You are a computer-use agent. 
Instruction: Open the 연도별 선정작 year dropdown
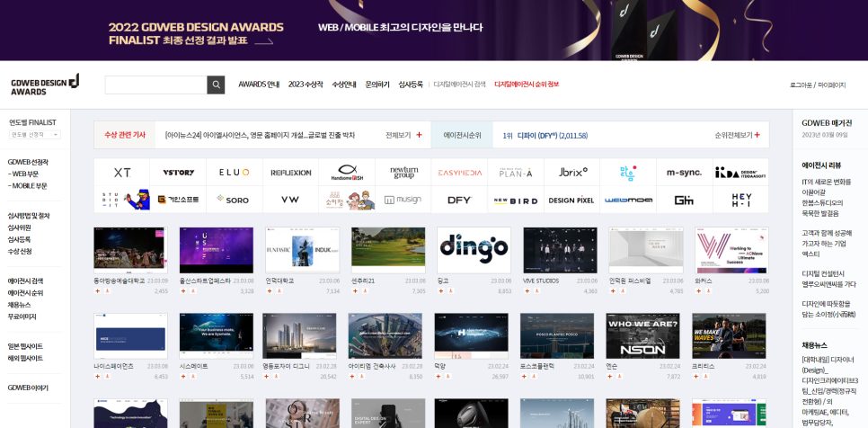point(35,135)
